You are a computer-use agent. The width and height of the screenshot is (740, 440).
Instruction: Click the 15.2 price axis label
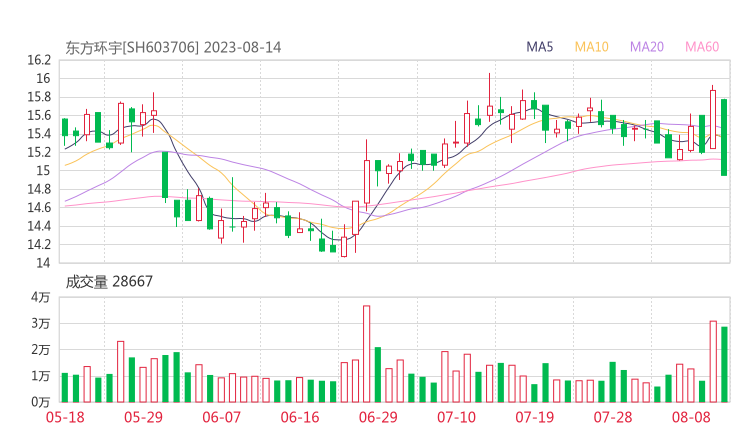coord(39,152)
